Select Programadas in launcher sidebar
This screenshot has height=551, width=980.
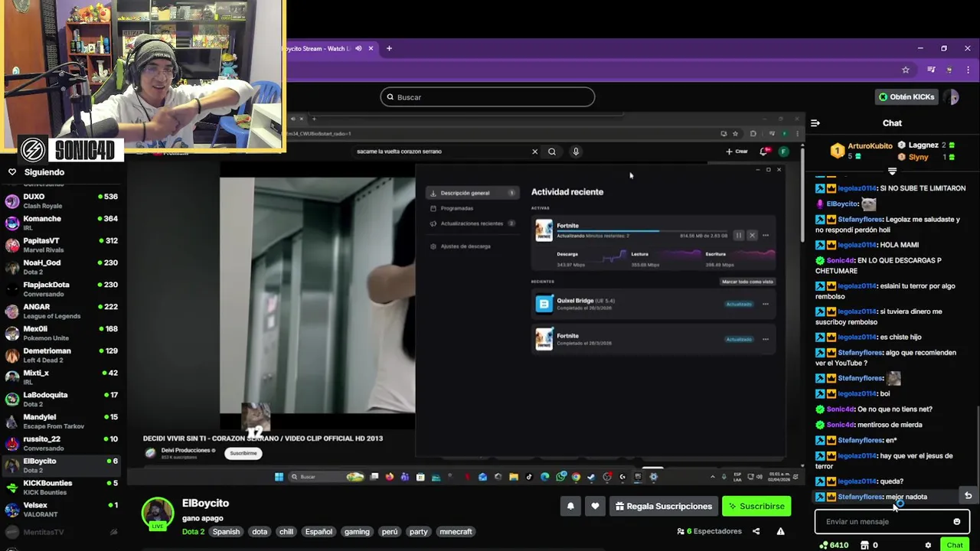(x=457, y=208)
